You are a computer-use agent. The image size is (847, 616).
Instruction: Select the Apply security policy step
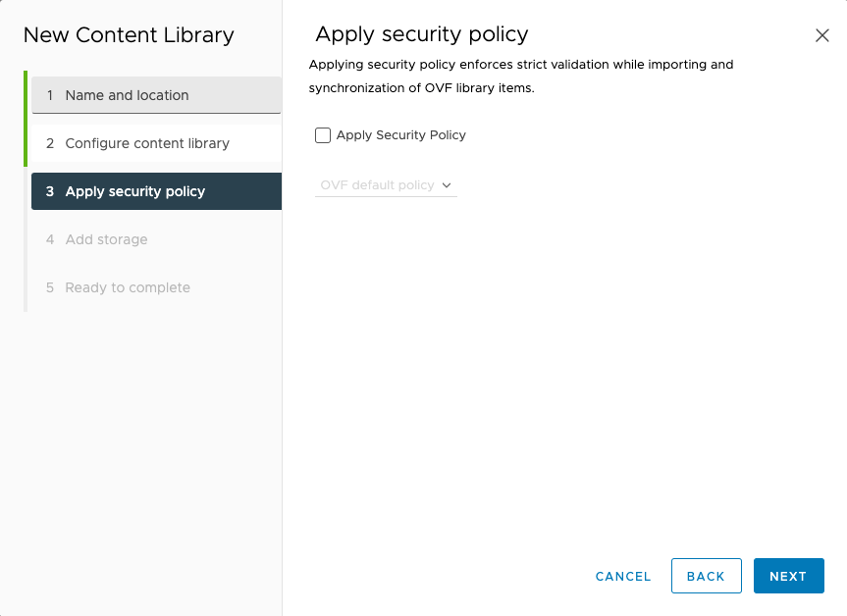[x=157, y=191]
